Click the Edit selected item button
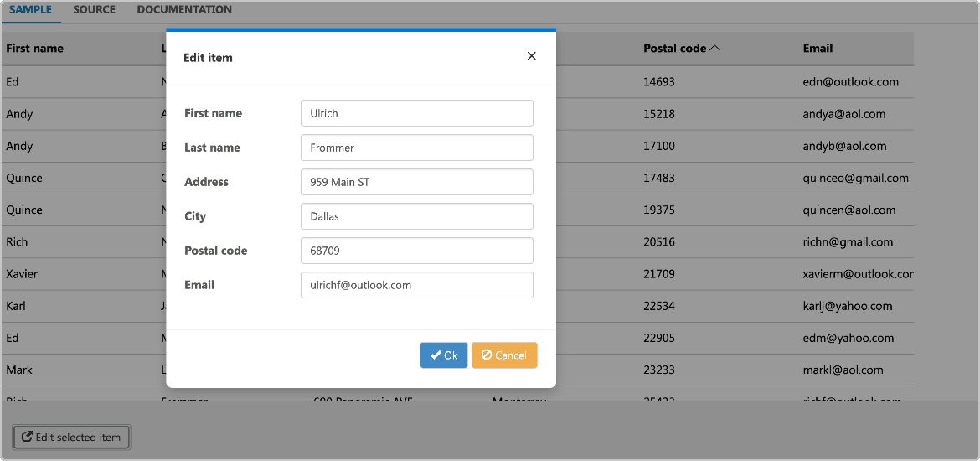This screenshot has width=980, height=461. 71,438
